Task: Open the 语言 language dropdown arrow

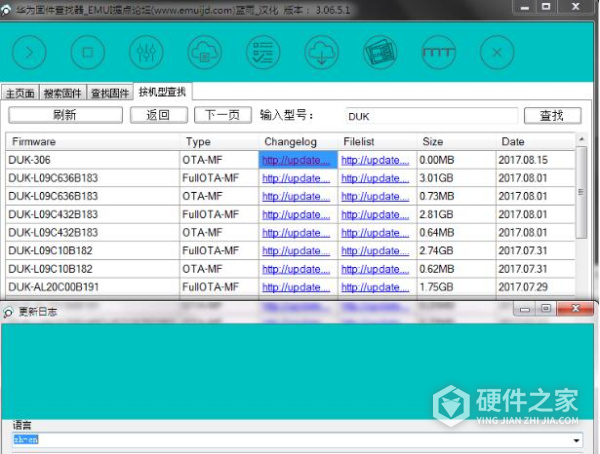Action: tap(576, 440)
